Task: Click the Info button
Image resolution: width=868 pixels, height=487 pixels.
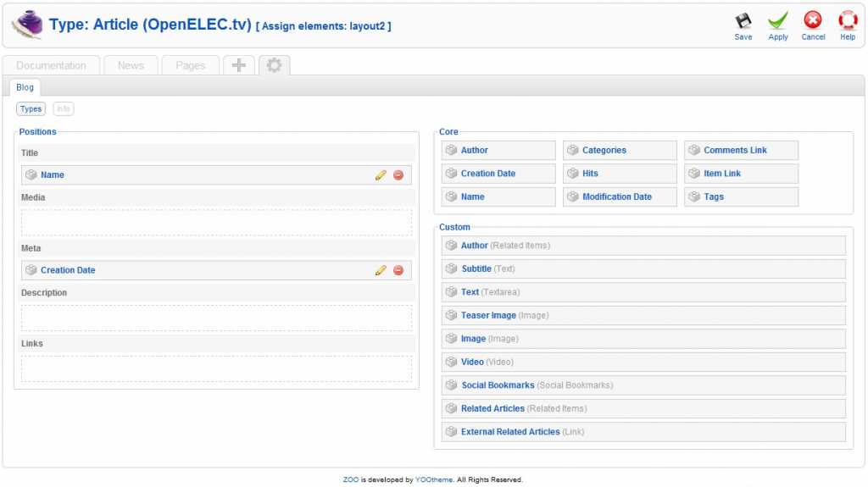Action: (64, 108)
